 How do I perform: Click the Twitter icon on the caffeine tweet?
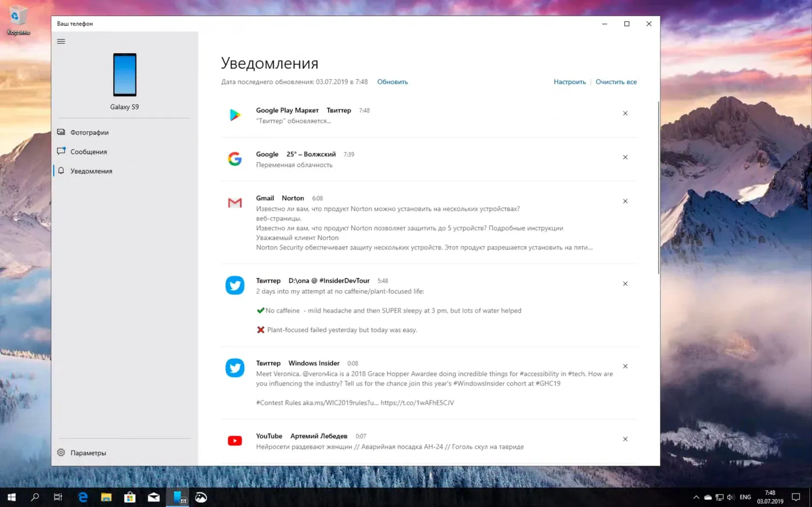tap(234, 285)
